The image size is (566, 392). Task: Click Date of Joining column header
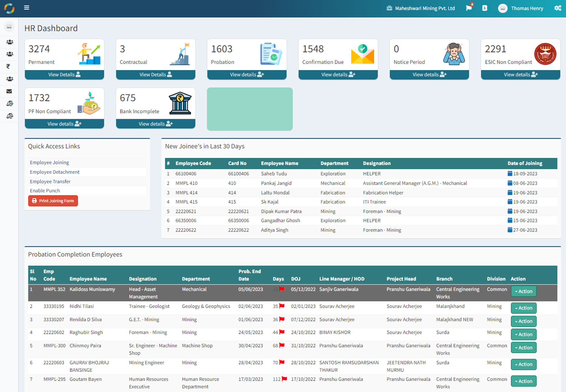pyautogui.click(x=525, y=163)
